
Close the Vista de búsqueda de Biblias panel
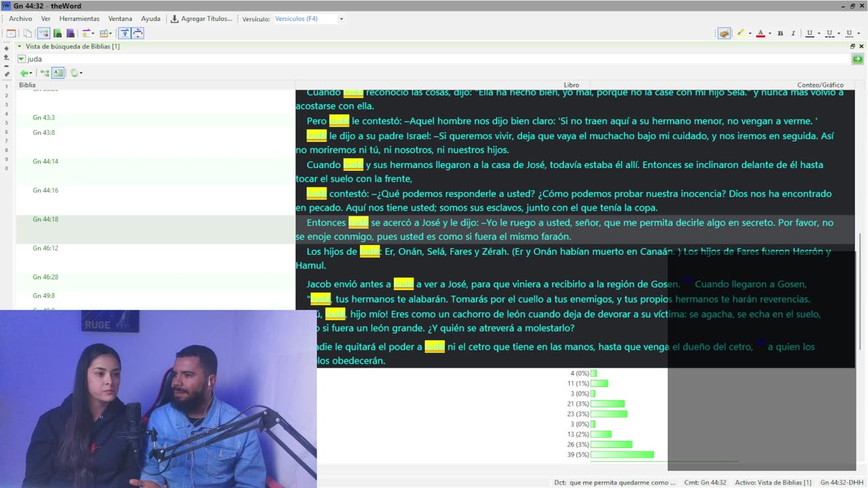tap(862, 46)
